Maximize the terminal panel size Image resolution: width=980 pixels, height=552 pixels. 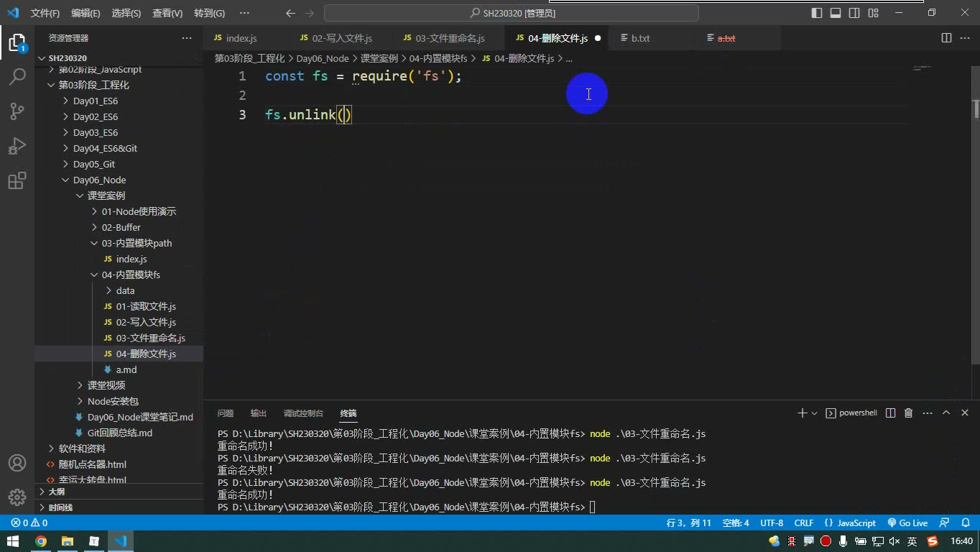pos(946,413)
